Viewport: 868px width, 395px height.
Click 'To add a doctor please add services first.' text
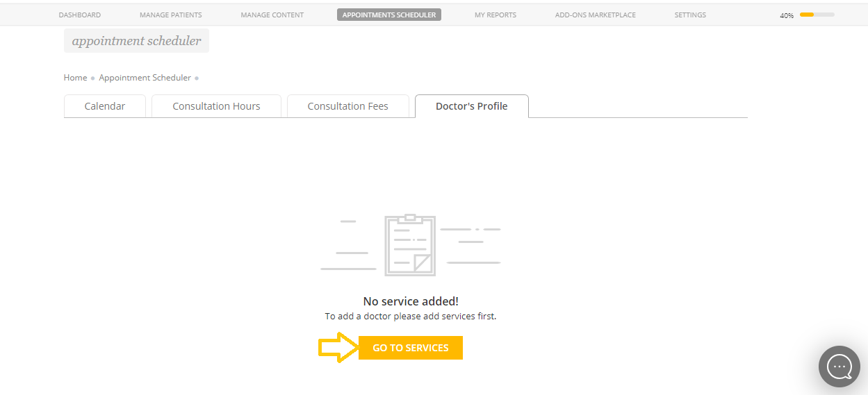coord(411,316)
